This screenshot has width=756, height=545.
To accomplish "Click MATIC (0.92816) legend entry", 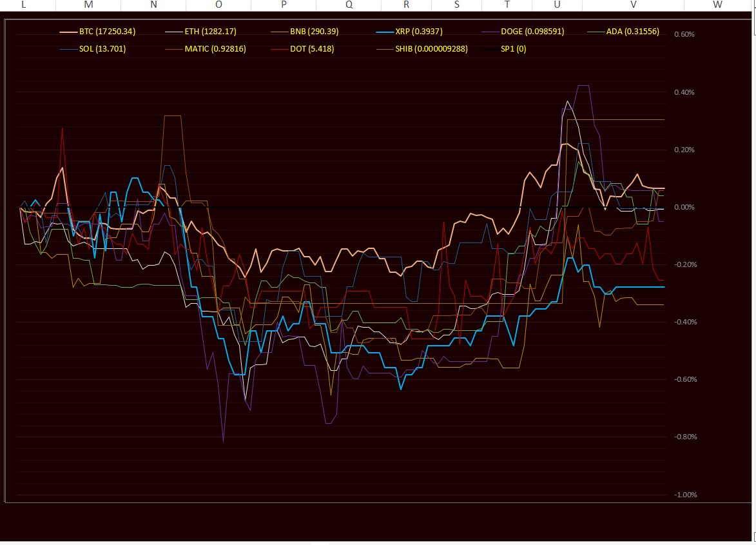I will tap(206, 49).
